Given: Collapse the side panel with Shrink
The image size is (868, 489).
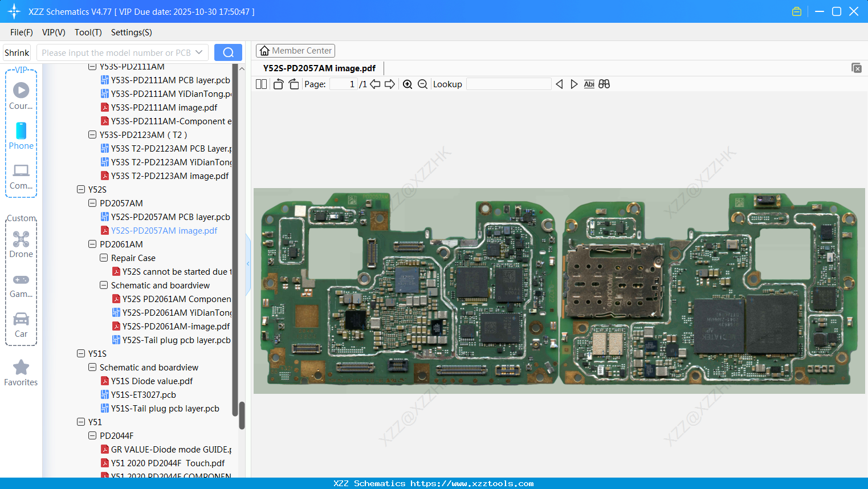Looking at the screenshot, I should click(17, 53).
